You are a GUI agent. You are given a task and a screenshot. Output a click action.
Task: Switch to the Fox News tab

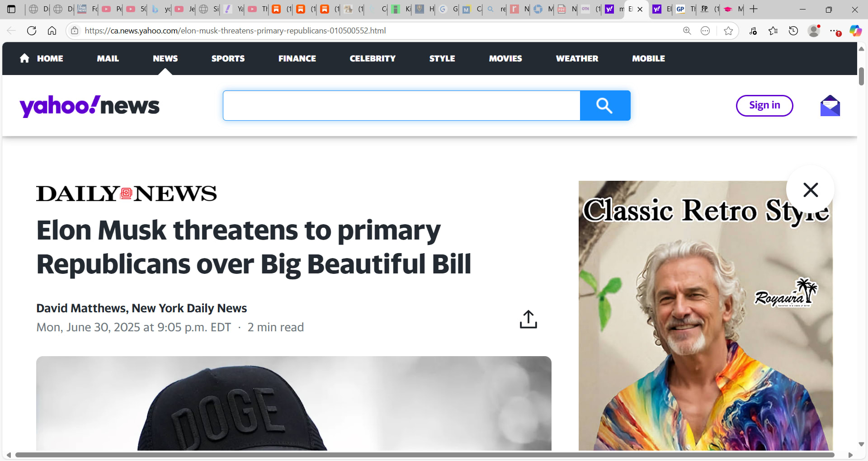[87, 9]
